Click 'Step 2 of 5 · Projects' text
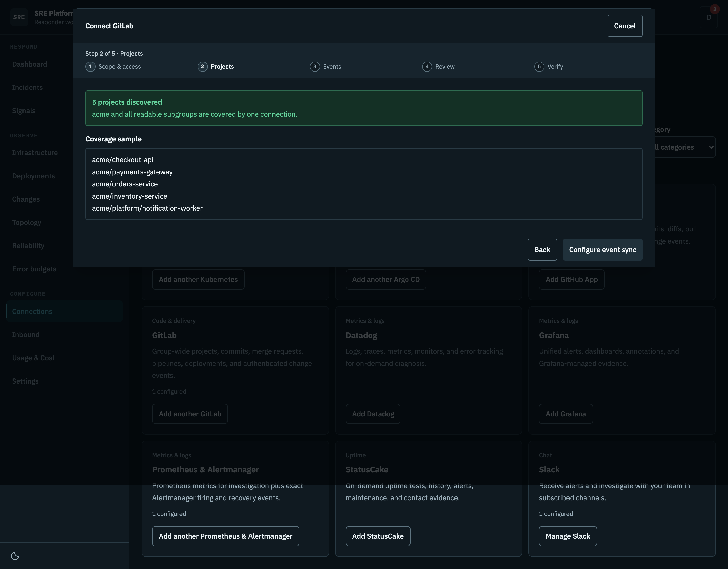The width and height of the screenshot is (728, 569). click(114, 53)
